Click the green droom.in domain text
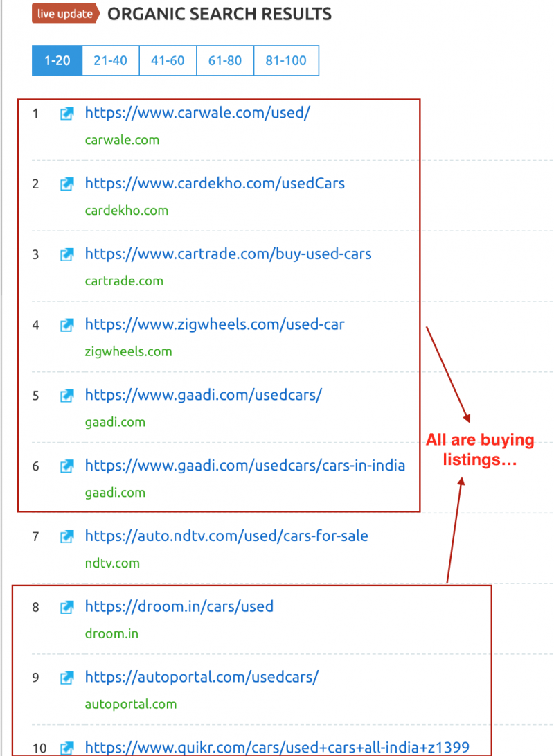554x756 pixels. tap(111, 634)
